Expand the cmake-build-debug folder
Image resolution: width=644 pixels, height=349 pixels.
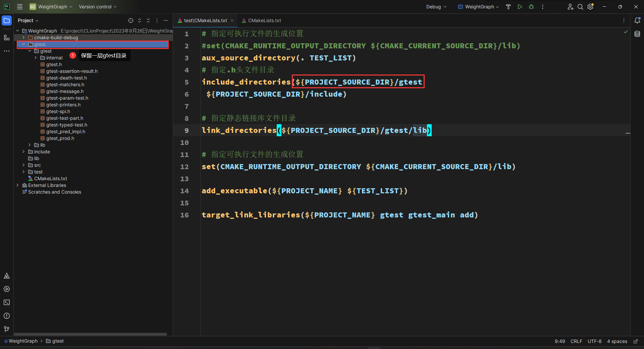click(23, 38)
